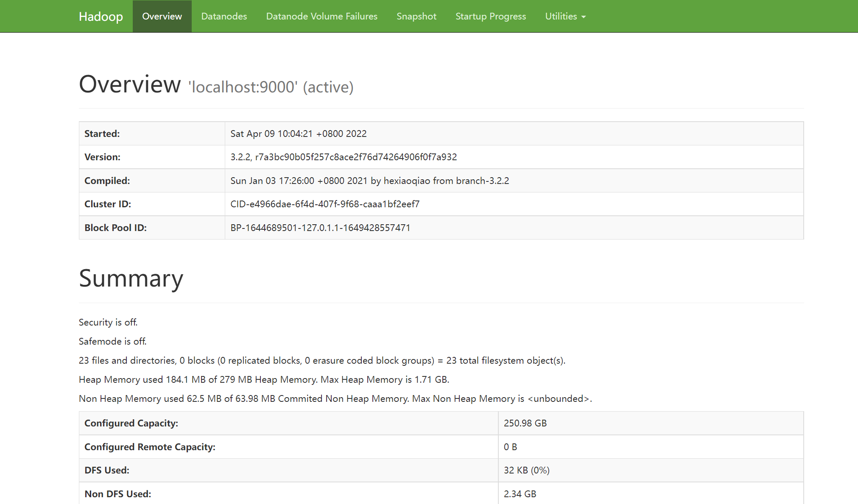Click the Block Pool ID value
858x504 pixels.
(x=320, y=228)
